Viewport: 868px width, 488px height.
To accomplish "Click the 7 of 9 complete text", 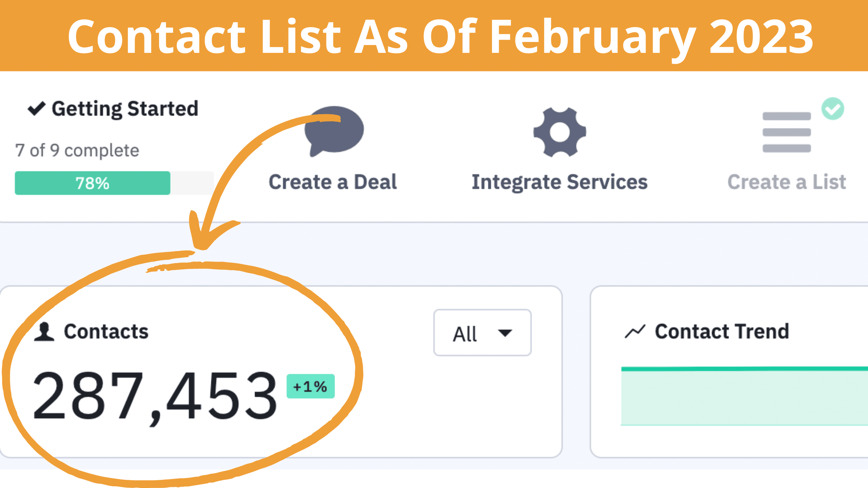I will point(77,150).
